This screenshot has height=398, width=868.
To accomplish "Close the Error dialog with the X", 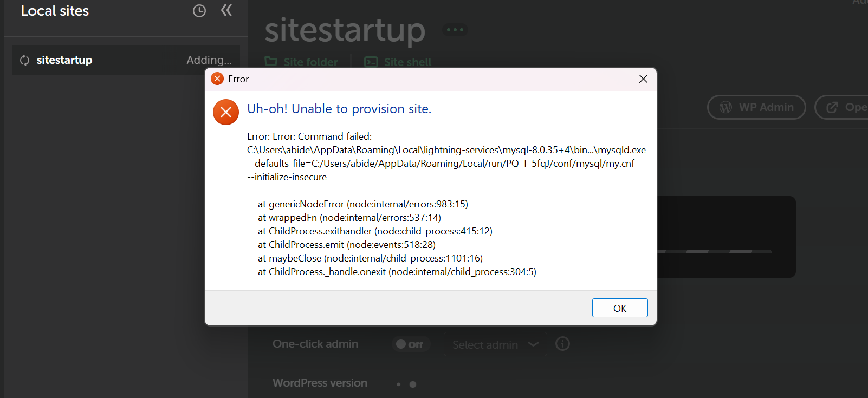I will (x=643, y=79).
